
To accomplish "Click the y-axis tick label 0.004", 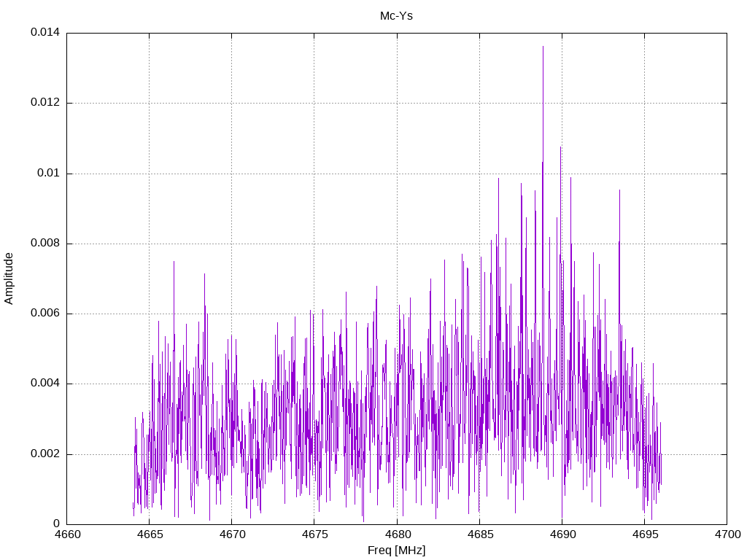I will point(45,384).
